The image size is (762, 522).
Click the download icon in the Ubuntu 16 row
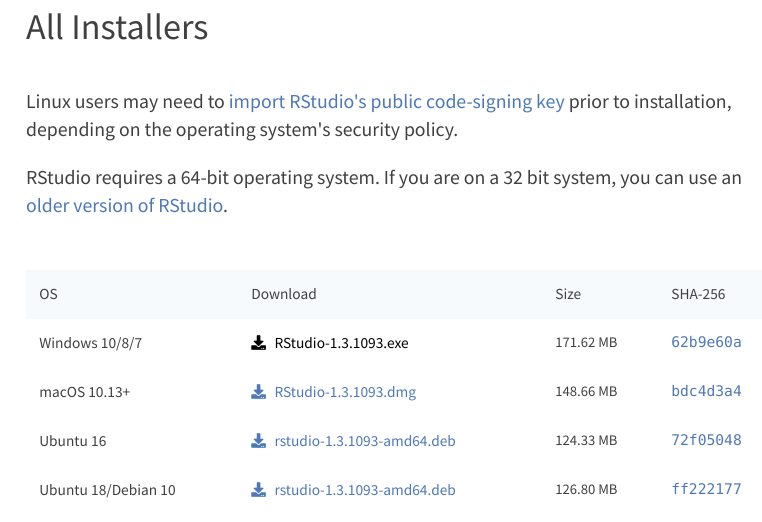pos(258,441)
